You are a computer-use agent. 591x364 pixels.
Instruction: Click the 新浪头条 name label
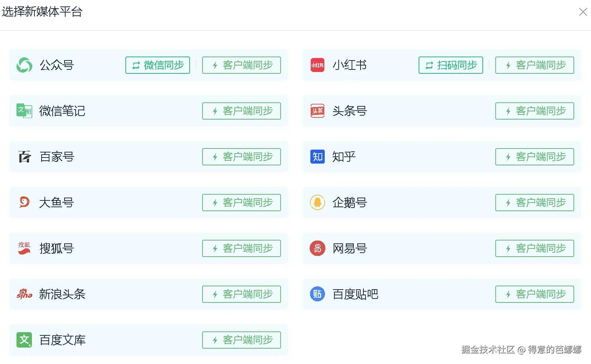coord(62,294)
